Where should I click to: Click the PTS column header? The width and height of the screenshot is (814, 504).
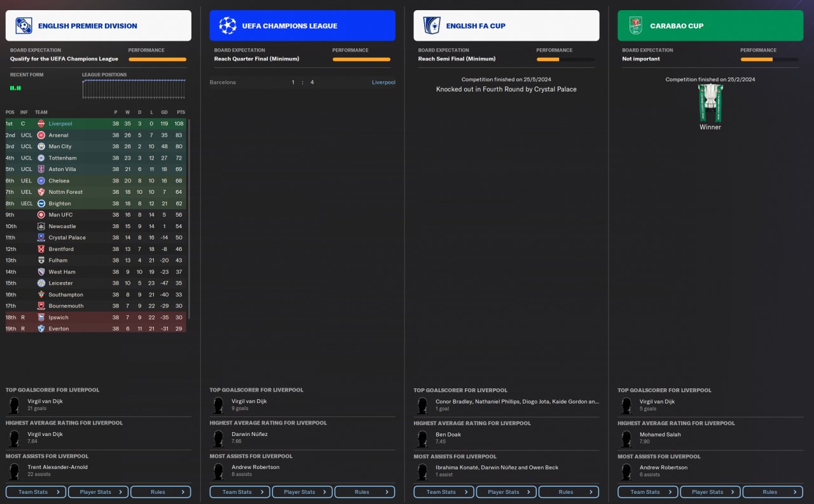tap(180, 112)
